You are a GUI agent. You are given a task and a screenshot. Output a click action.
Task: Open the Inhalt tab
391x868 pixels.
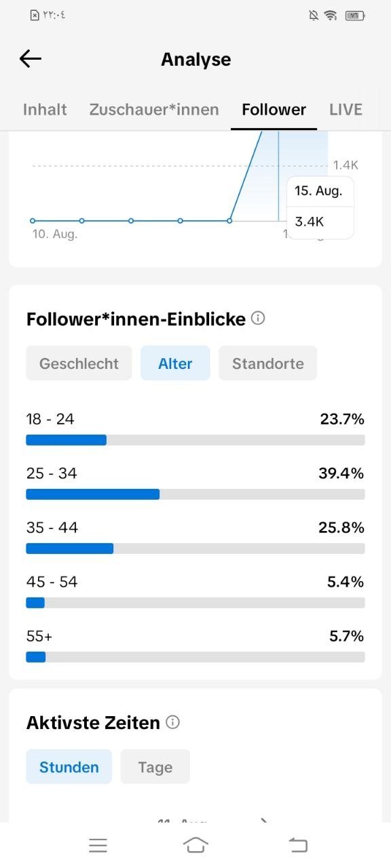tap(45, 109)
